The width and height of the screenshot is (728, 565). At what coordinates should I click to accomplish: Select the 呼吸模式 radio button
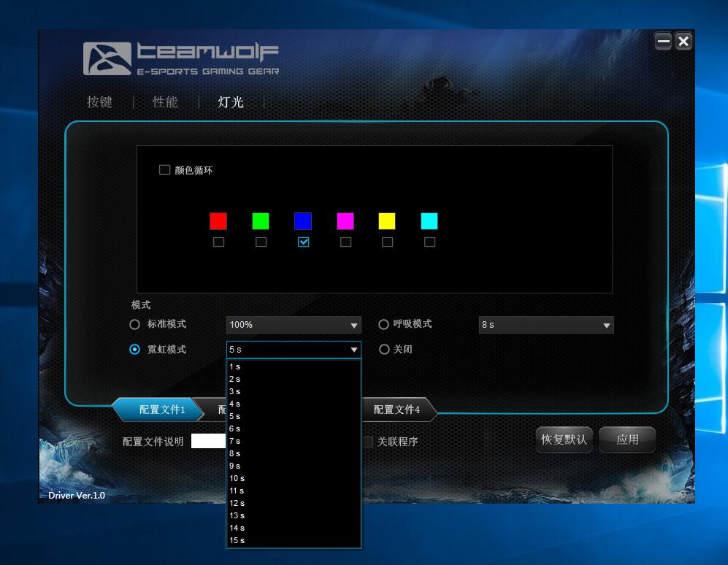point(385,325)
